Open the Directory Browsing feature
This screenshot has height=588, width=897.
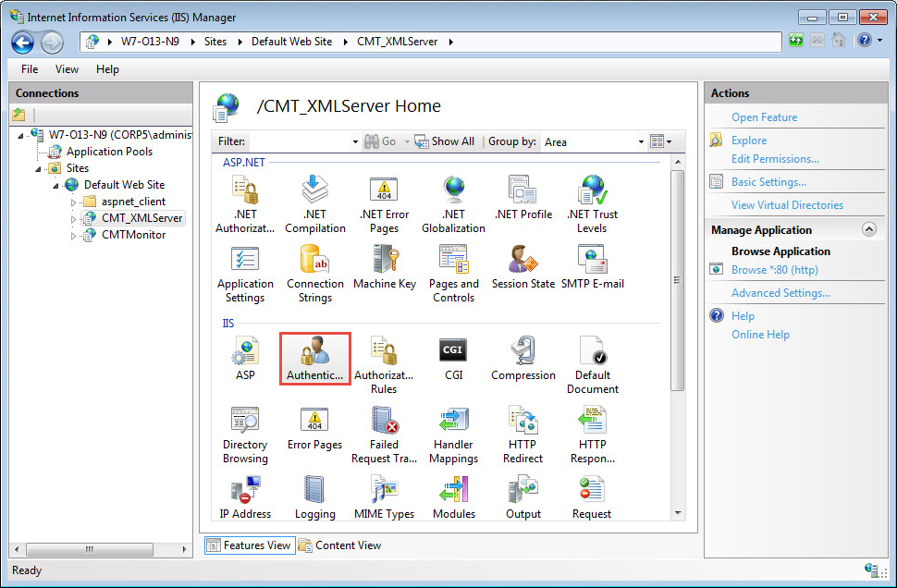tap(245, 435)
